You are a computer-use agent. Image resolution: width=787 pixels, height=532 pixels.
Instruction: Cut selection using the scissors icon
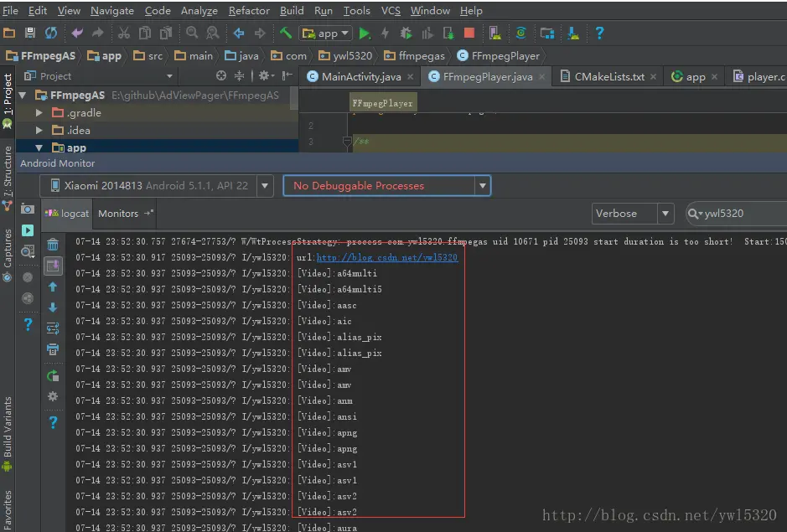pyautogui.click(x=123, y=34)
